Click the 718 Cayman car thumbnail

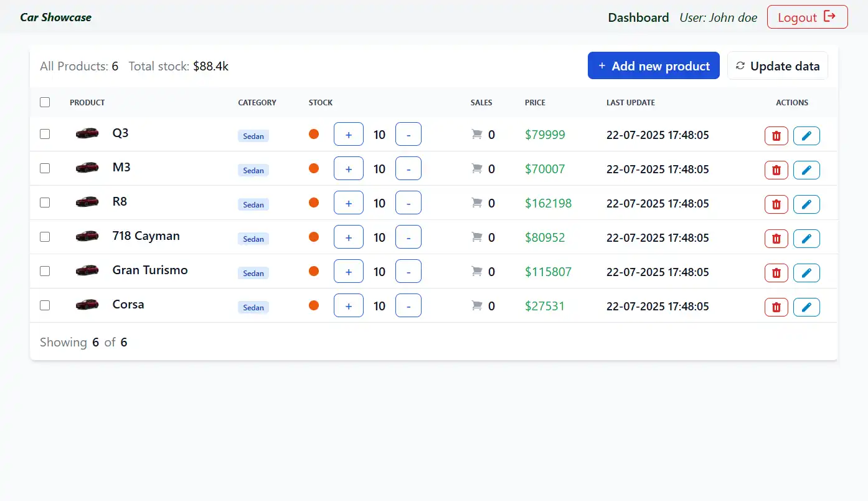87,236
